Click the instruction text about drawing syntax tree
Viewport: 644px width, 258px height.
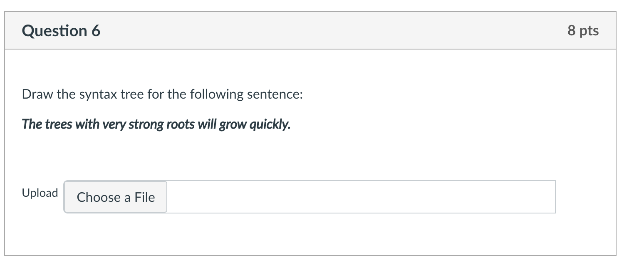162,94
